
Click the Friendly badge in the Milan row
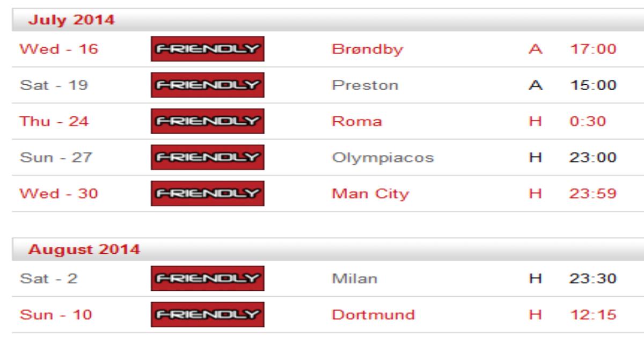pos(208,279)
